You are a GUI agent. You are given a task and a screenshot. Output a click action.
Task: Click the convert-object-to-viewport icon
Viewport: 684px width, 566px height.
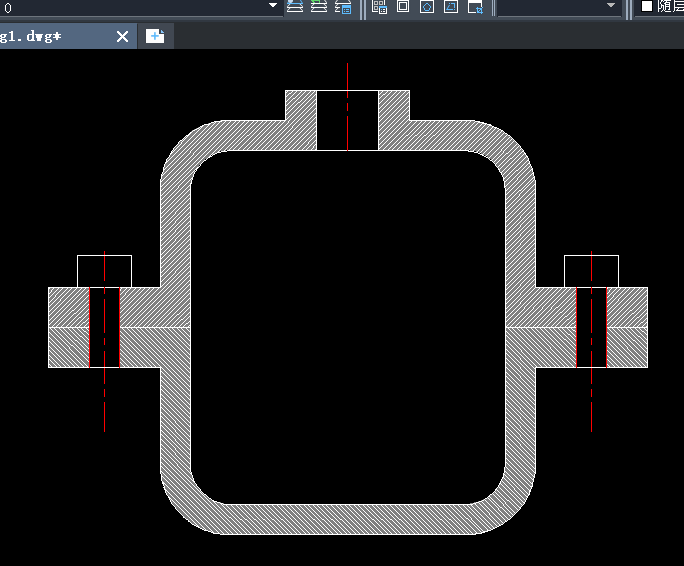click(451, 7)
